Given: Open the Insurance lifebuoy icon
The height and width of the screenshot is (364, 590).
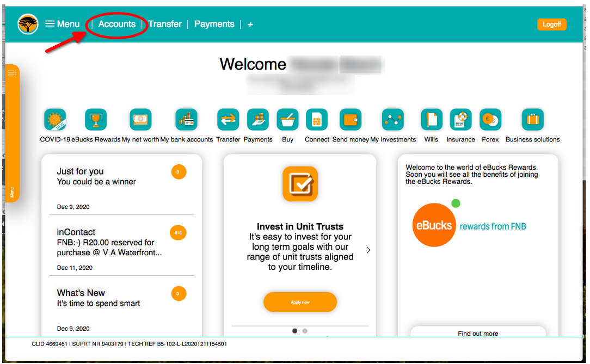Looking at the screenshot, I should (x=460, y=120).
